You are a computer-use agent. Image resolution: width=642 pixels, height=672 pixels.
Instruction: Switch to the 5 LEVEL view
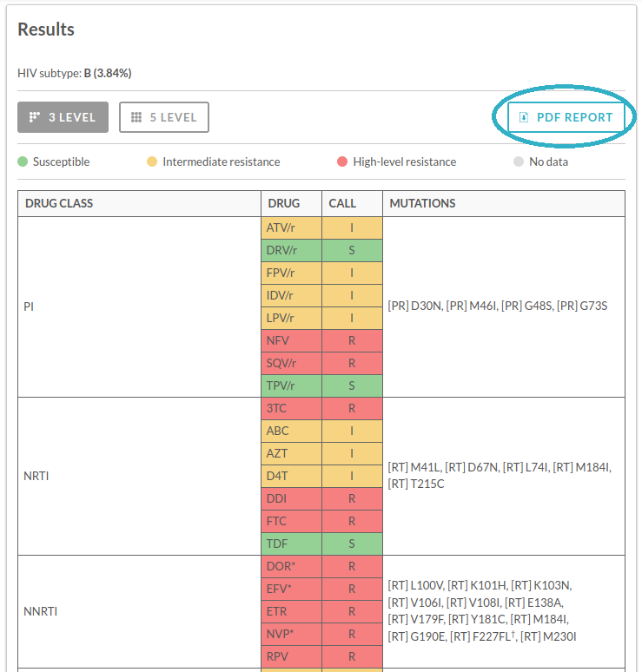tap(164, 117)
